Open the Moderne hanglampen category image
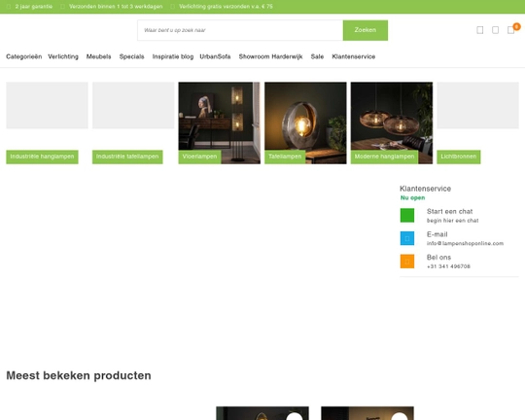The image size is (525, 420). coord(392,122)
